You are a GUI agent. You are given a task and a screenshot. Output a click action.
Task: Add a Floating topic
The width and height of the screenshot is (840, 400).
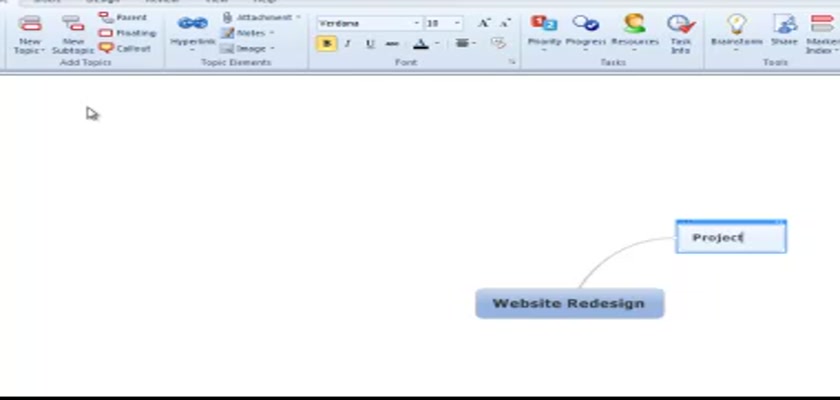coord(128,33)
